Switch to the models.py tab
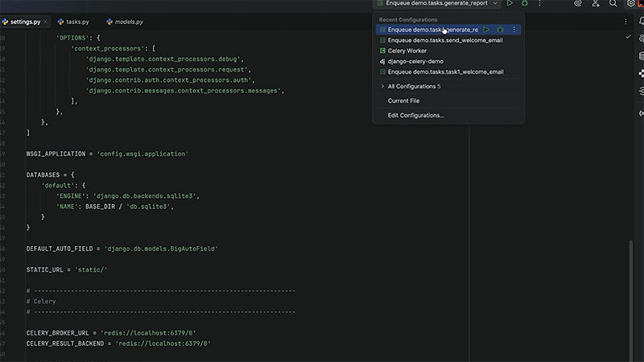This screenshot has height=362, width=644. click(127, 22)
